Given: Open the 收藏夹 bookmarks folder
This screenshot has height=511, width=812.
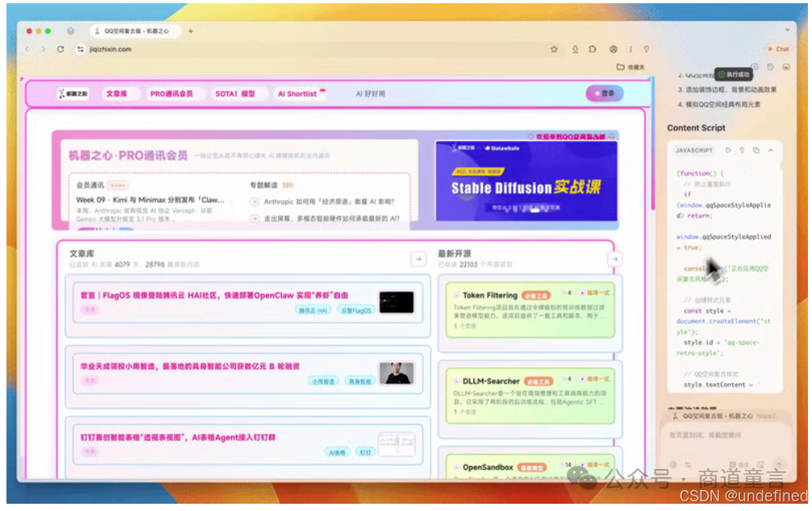Looking at the screenshot, I should (630, 67).
